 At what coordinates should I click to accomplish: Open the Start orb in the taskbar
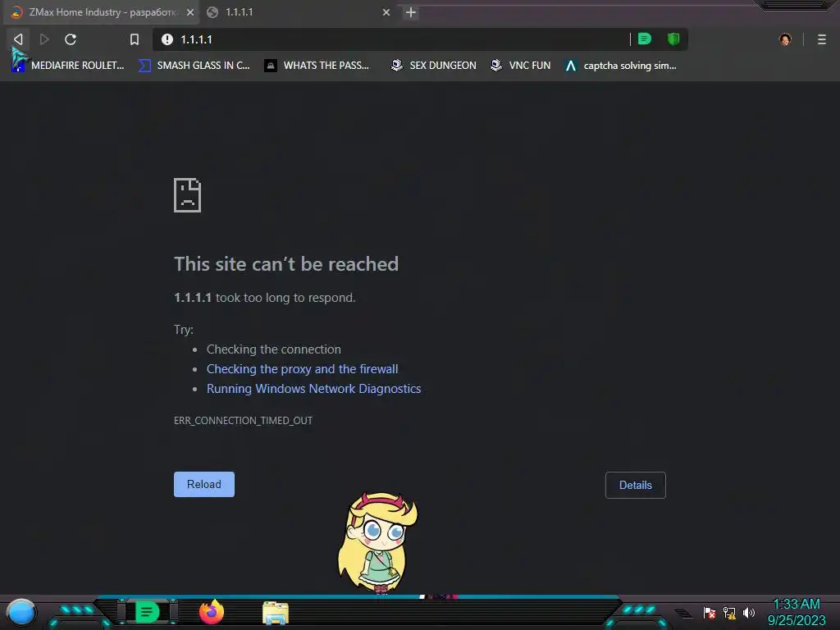pos(21,612)
